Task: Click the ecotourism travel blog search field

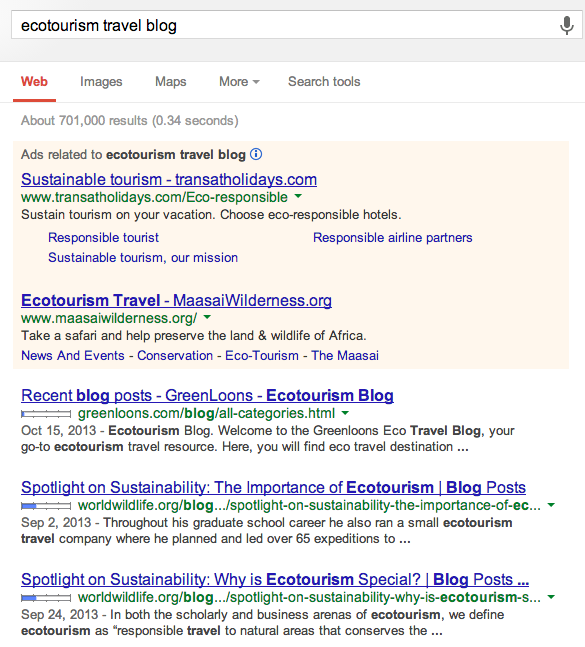Action: coord(285,26)
